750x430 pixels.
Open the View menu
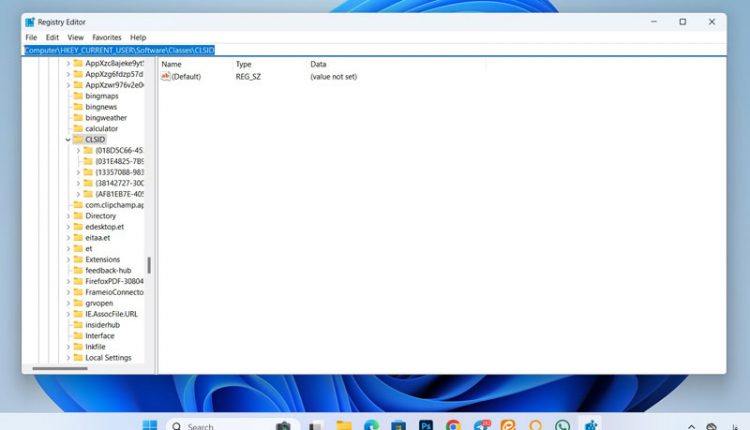click(x=76, y=37)
